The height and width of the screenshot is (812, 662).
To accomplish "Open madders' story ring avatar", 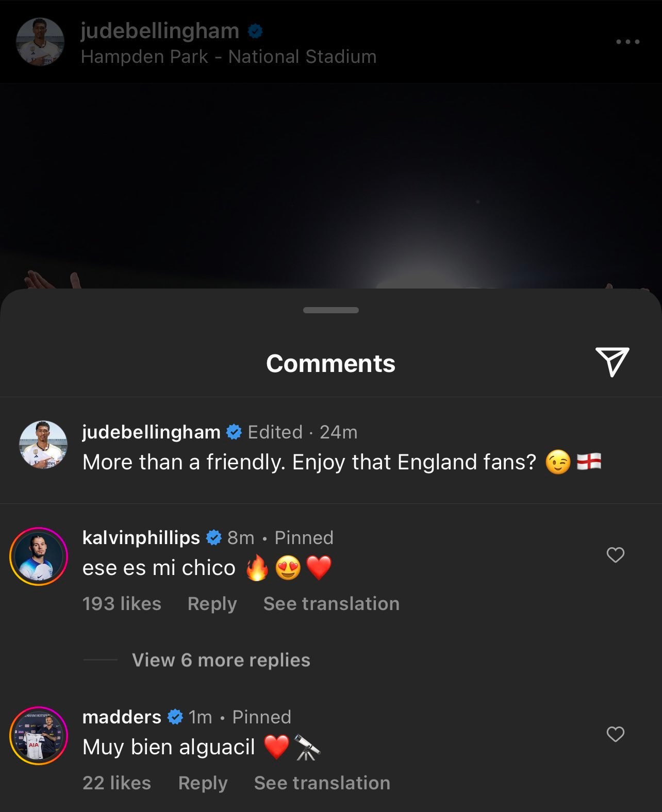I will tap(39, 735).
